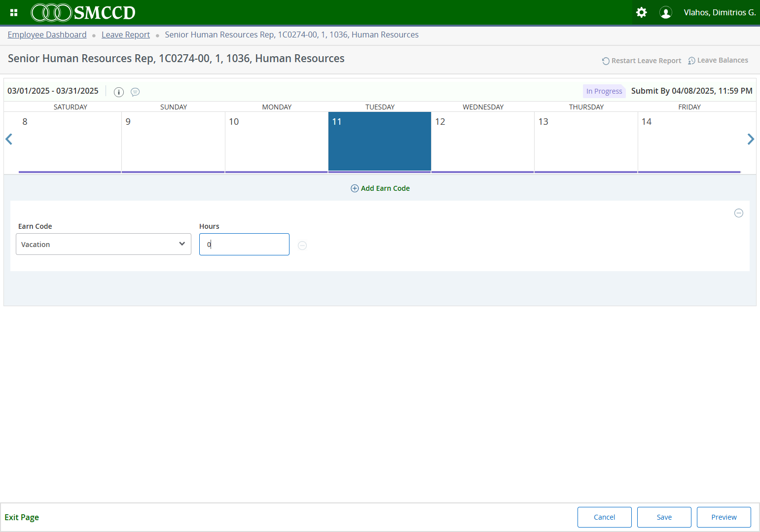
Task: Click the Save button
Action: (664, 517)
